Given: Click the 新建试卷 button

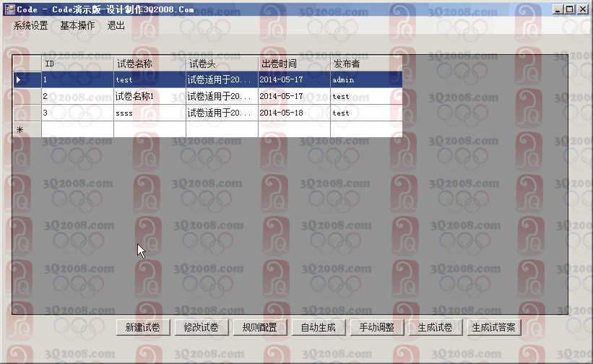Looking at the screenshot, I should (x=143, y=327).
